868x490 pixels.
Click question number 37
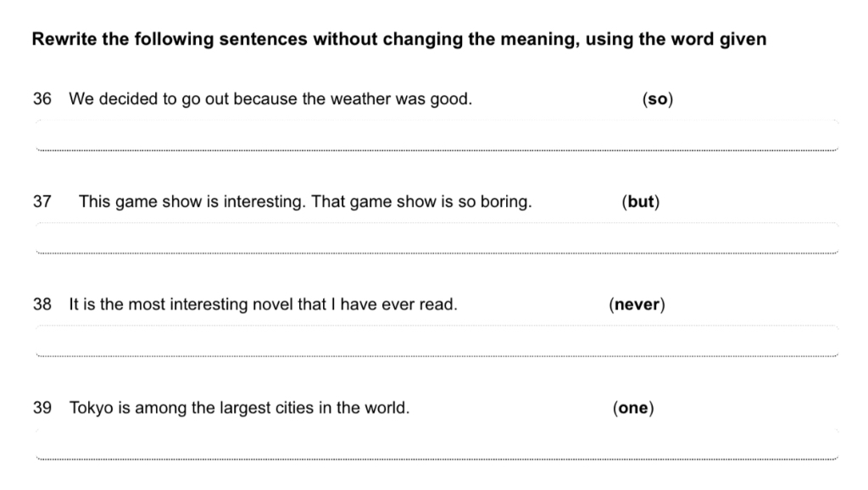click(42, 202)
